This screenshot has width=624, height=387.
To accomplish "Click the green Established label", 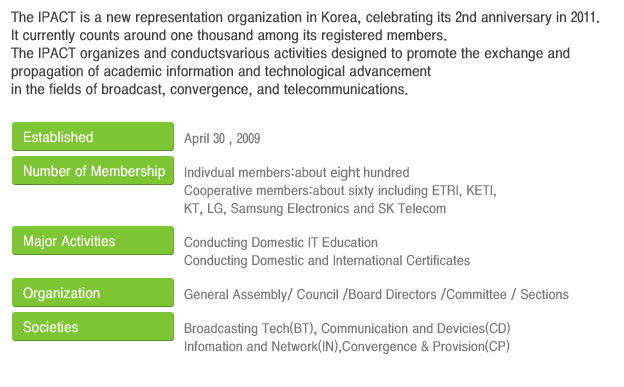I will click(x=93, y=137).
